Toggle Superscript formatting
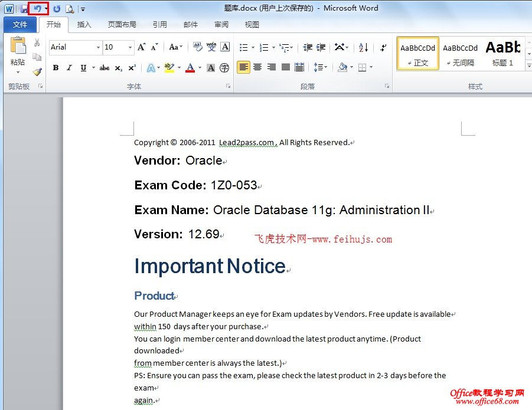The height and width of the screenshot is (410, 532). (x=132, y=68)
